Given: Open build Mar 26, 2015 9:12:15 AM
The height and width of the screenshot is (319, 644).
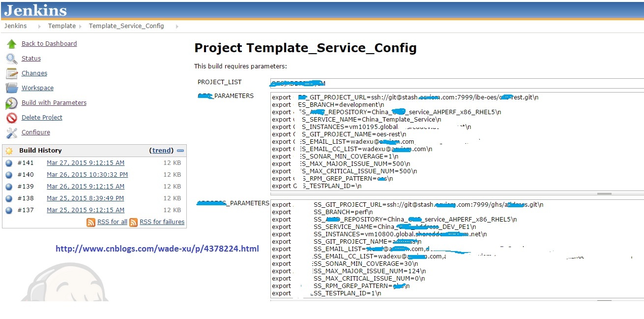Looking at the screenshot, I should pos(86,187).
